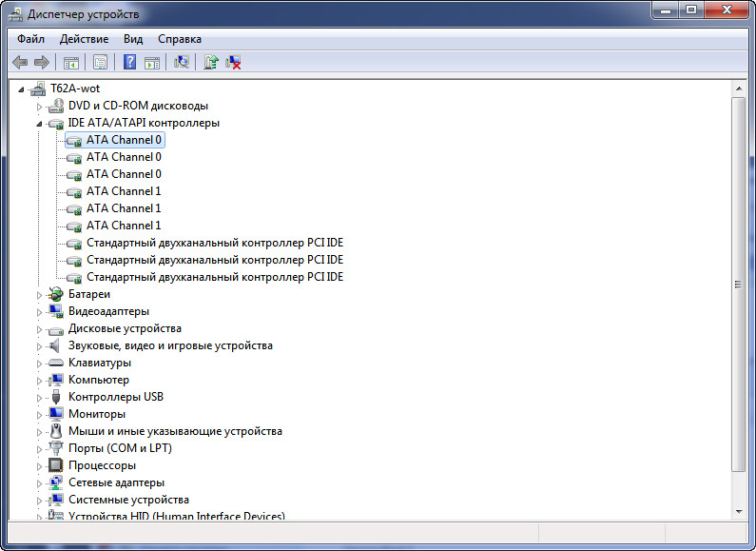Open the Файл menu

[x=30, y=39]
